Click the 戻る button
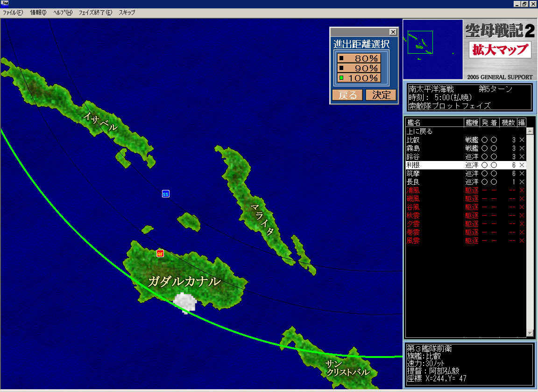Image resolution: width=538 pixels, height=392 pixels. (347, 95)
